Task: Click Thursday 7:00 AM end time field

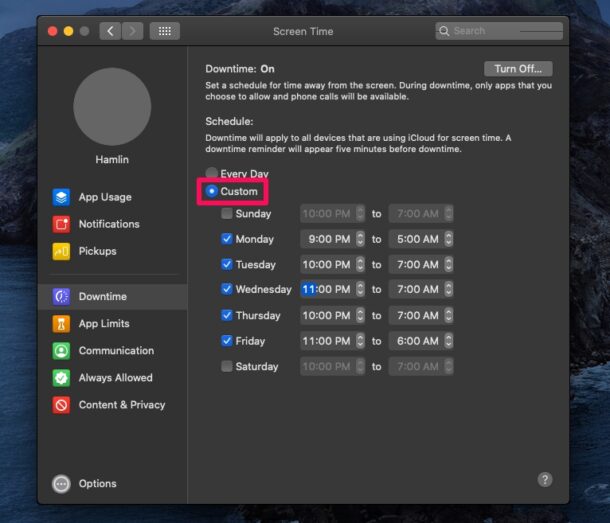Action: [x=417, y=315]
